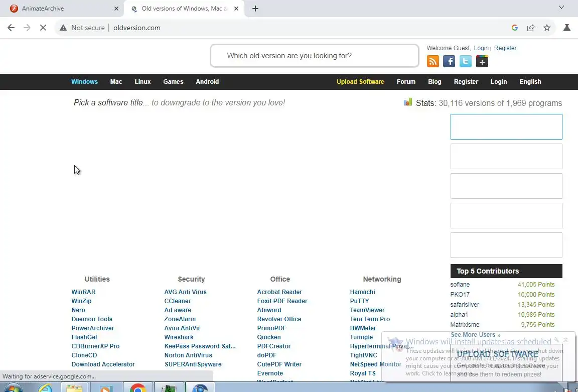
Task: Open the Forum page
Action: [x=406, y=82]
